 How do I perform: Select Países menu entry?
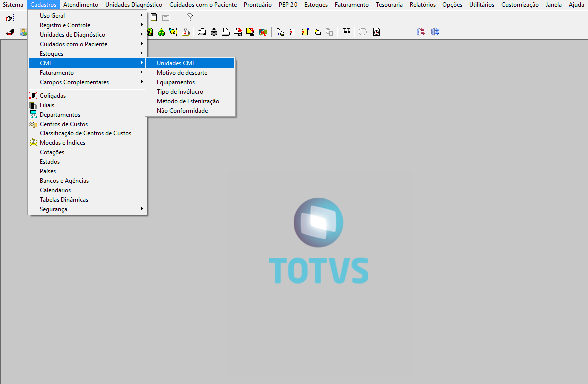(x=87, y=171)
